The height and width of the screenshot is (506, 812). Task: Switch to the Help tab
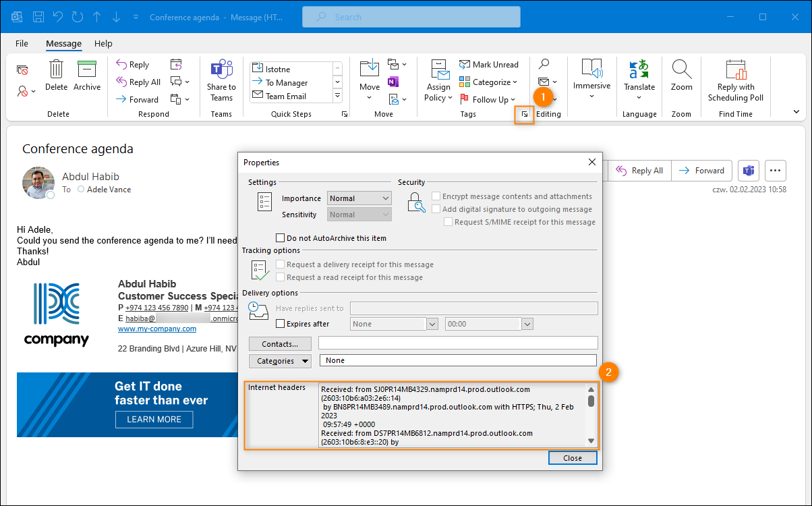point(103,43)
